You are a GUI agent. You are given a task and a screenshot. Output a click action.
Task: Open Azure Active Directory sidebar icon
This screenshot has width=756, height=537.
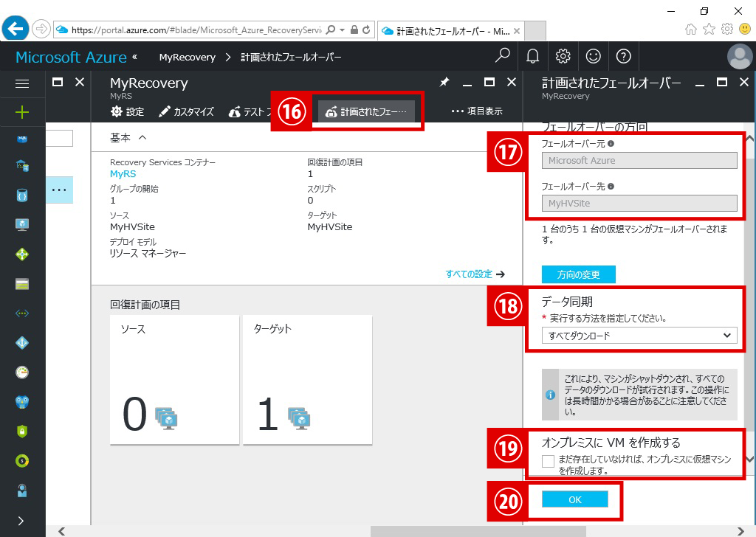[22, 343]
